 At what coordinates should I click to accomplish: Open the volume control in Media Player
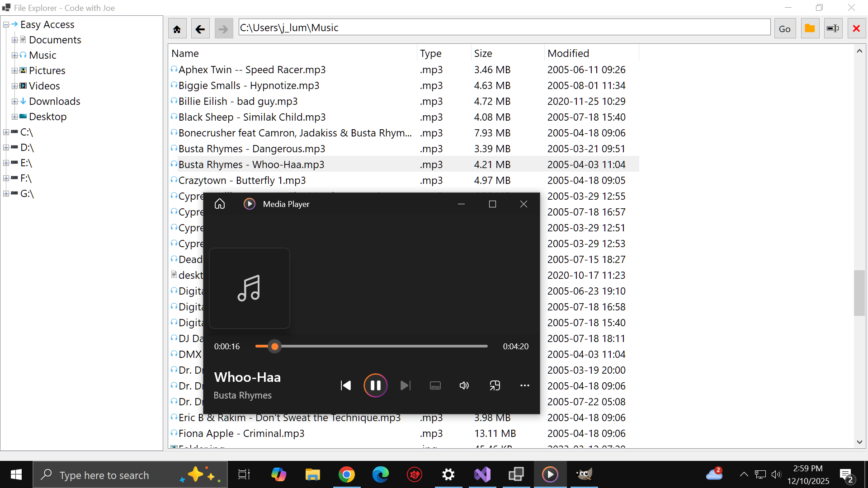[464, 385]
